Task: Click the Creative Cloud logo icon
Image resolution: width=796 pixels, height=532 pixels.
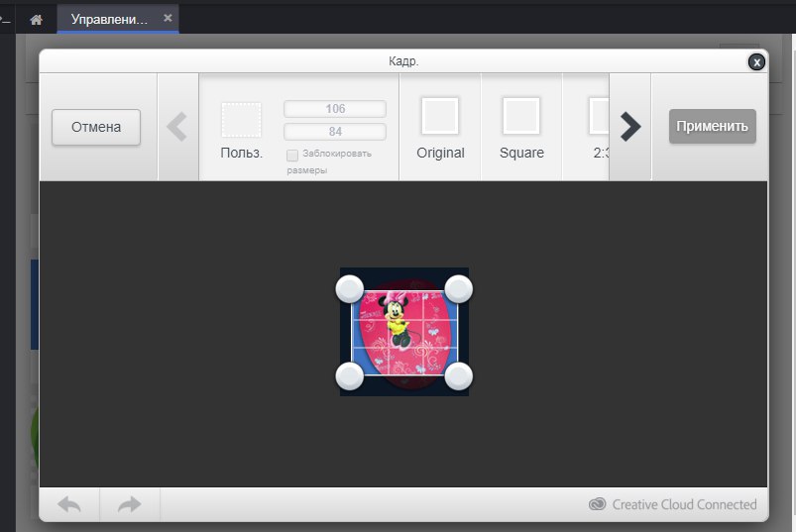Action: 598,504
